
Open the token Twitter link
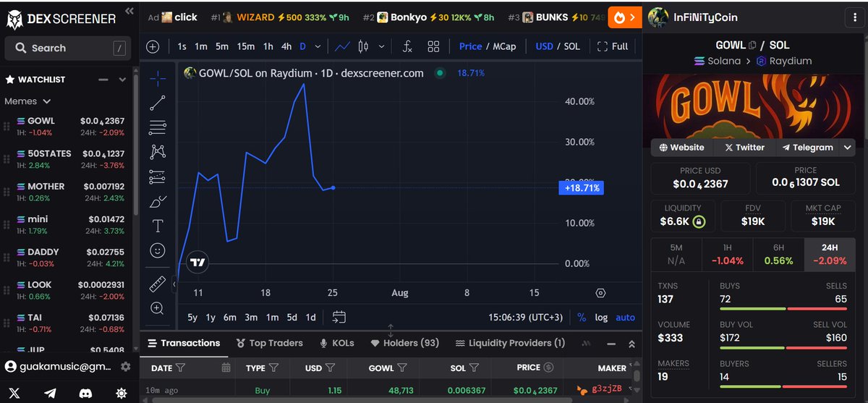[744, 147]
